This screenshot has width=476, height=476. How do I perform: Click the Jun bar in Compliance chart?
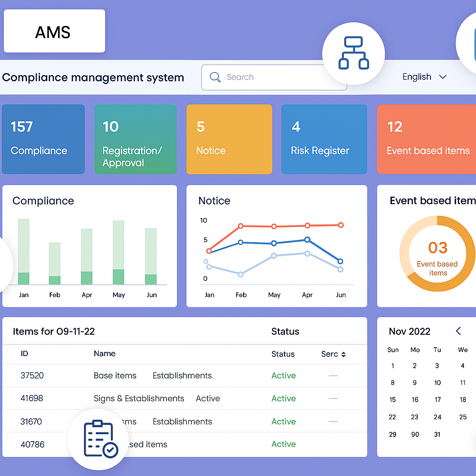pyautogui.click(x=151, y=256)
